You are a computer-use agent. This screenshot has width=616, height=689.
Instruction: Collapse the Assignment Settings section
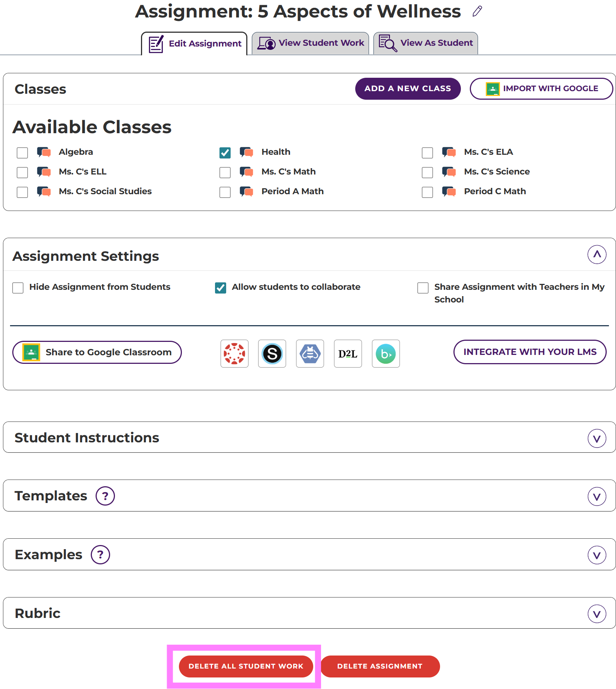[597, 254]
